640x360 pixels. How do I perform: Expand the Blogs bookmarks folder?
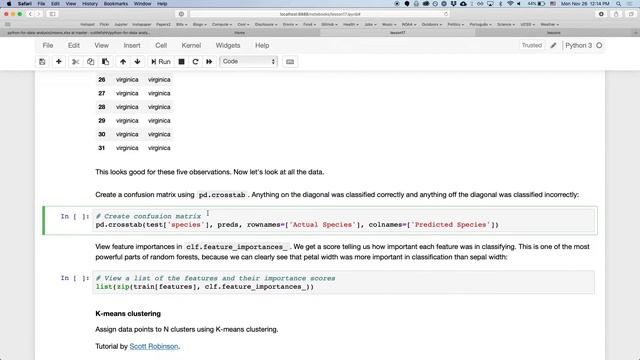coord(200,24)
